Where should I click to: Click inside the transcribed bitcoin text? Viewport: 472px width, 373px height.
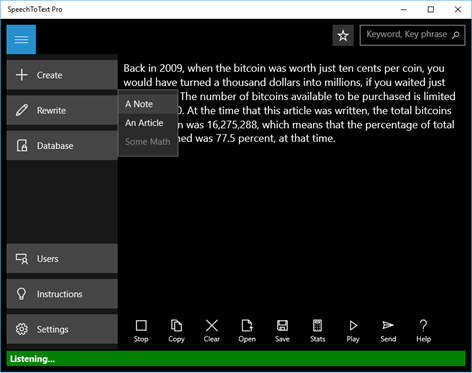tap(289, 103)
